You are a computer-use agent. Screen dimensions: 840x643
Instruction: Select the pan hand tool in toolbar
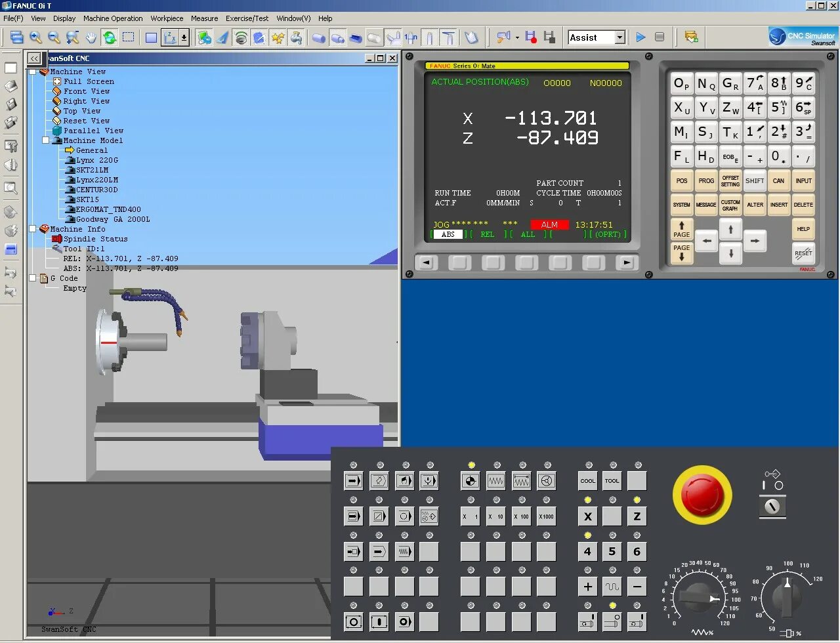point(91,37)
